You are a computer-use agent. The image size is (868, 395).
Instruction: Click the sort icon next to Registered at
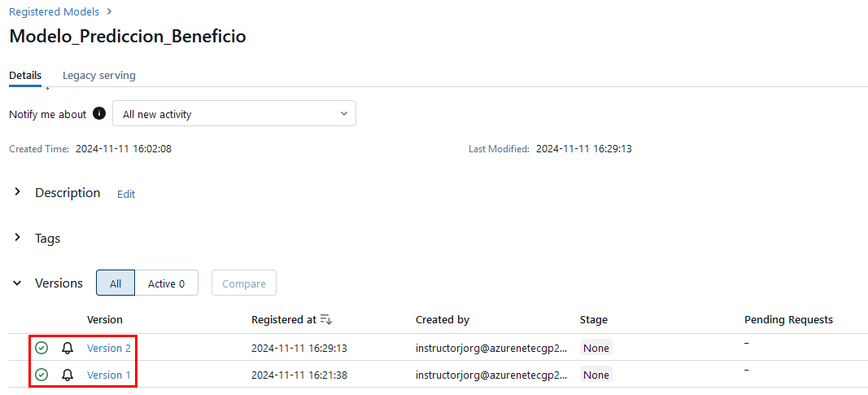pyautogui.click(x=326, y=319)
